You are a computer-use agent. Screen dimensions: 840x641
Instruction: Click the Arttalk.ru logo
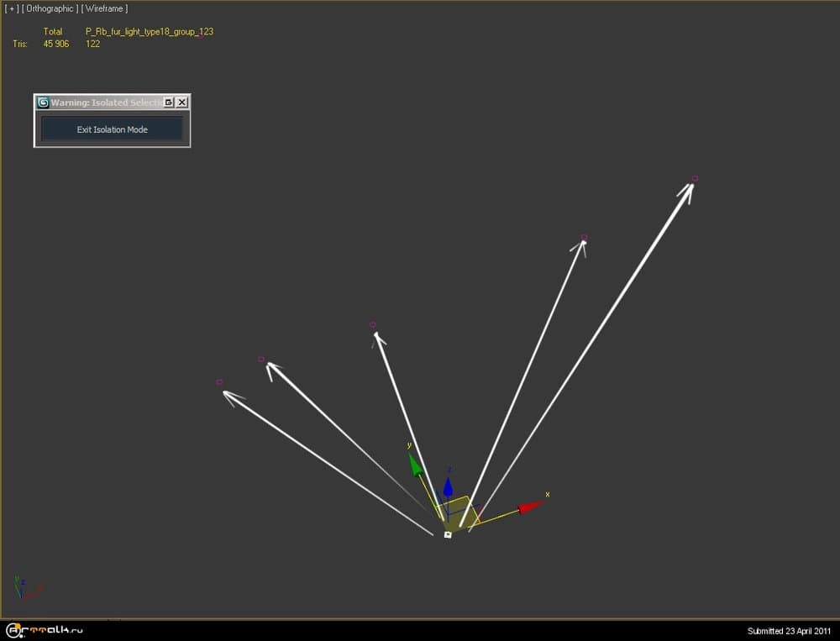[x=45, y=630]
